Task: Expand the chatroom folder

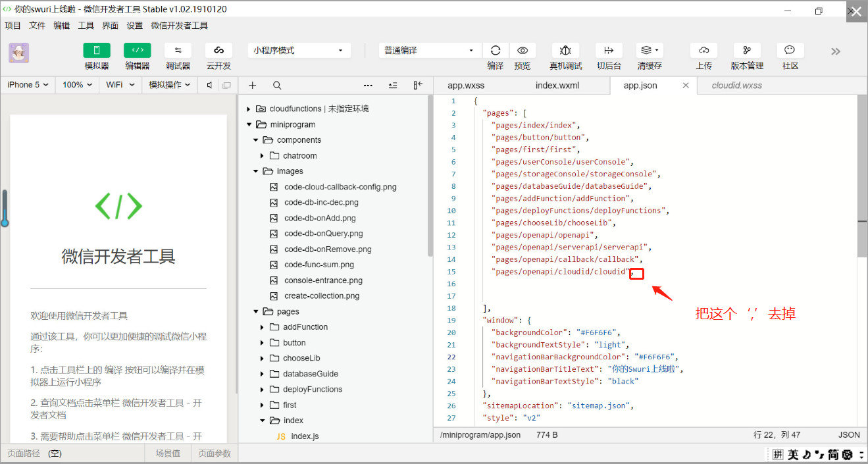Action: tap(263, 156)
